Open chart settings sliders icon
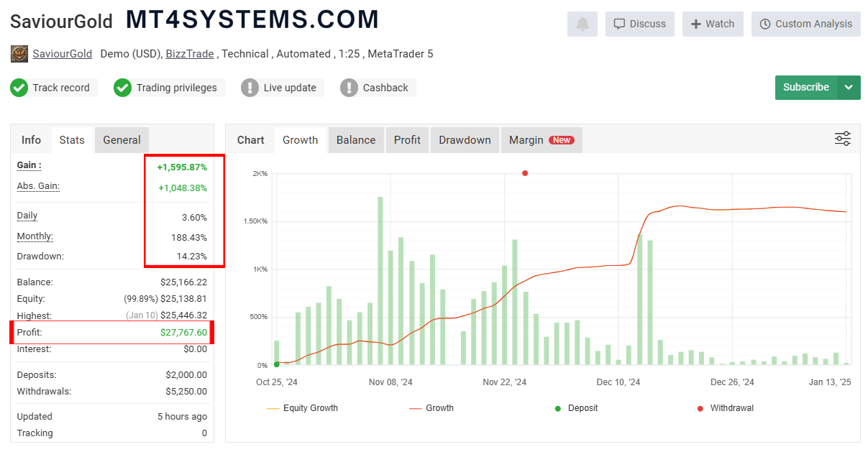Viewport: 868px width, 452px height. (x=842, y=139)
